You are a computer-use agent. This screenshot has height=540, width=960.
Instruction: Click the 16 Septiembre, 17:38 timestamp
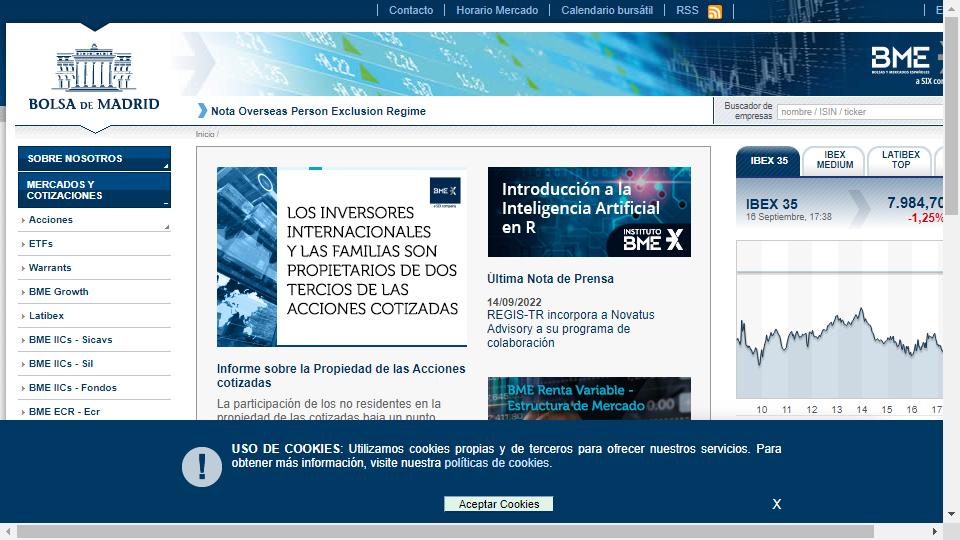coord(789,217)
